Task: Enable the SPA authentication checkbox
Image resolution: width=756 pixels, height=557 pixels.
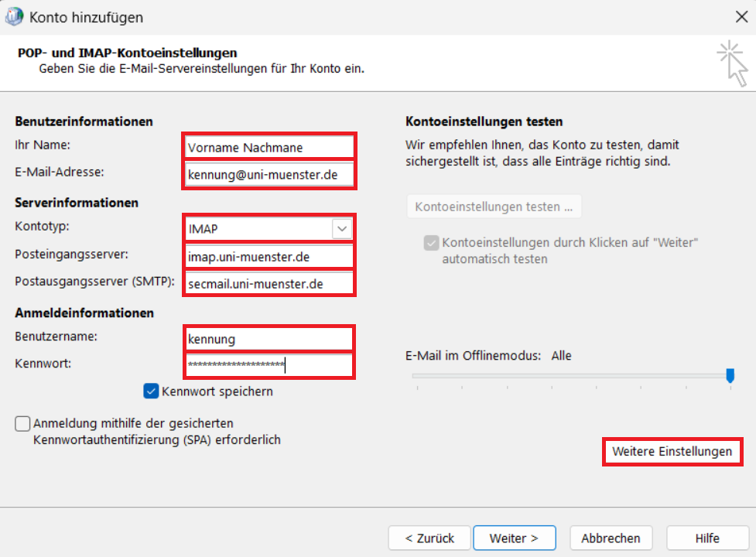Action: (x=23, y=424)
